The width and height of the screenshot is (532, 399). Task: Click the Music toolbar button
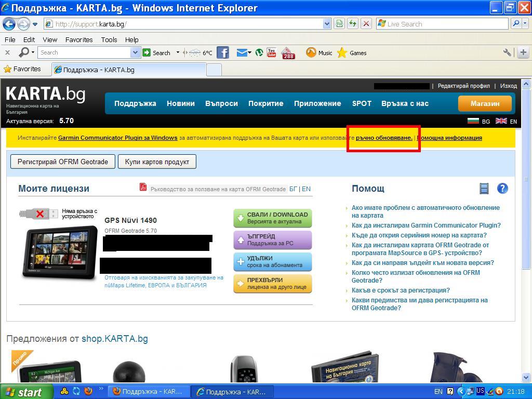pyautogui.click(x=319, y=53)
